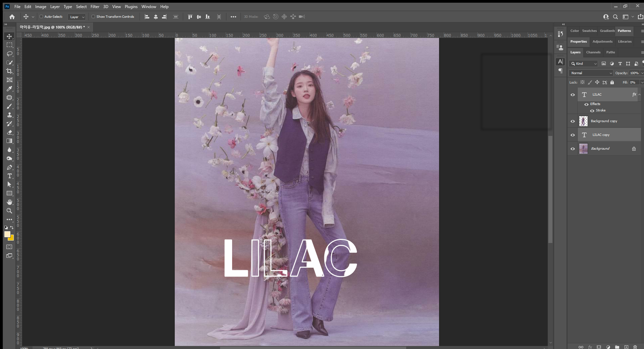Click the Background copy layer thumbnail
This screenshot has height=349, width=644.
583,121
